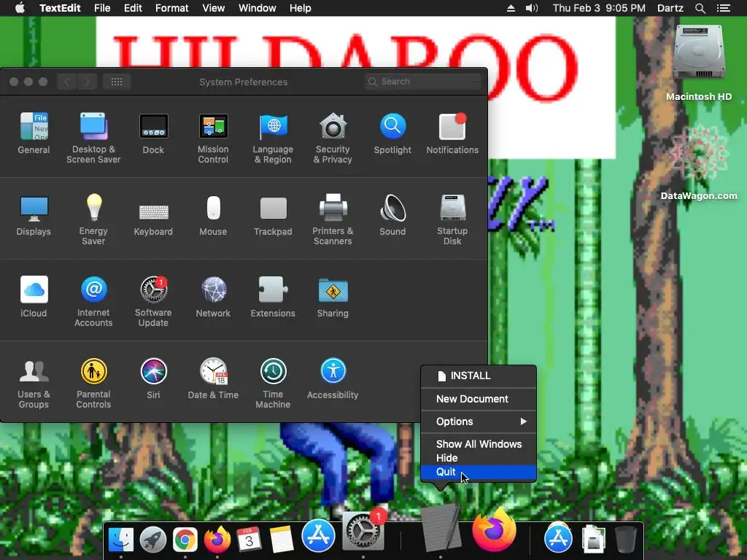Viewport: 747px width, 560px height.
Task: Select New Document in context menu
Action: click(x=479, y=399)
